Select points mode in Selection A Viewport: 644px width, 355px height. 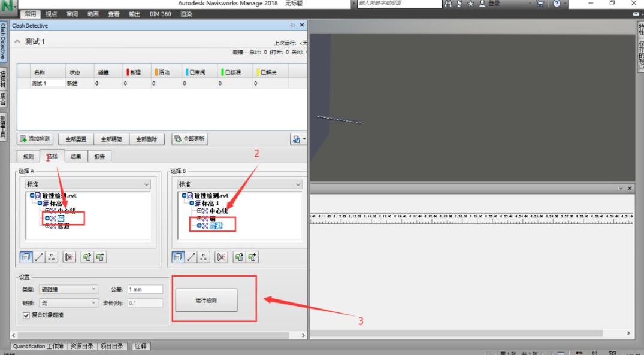click(52, 257)
